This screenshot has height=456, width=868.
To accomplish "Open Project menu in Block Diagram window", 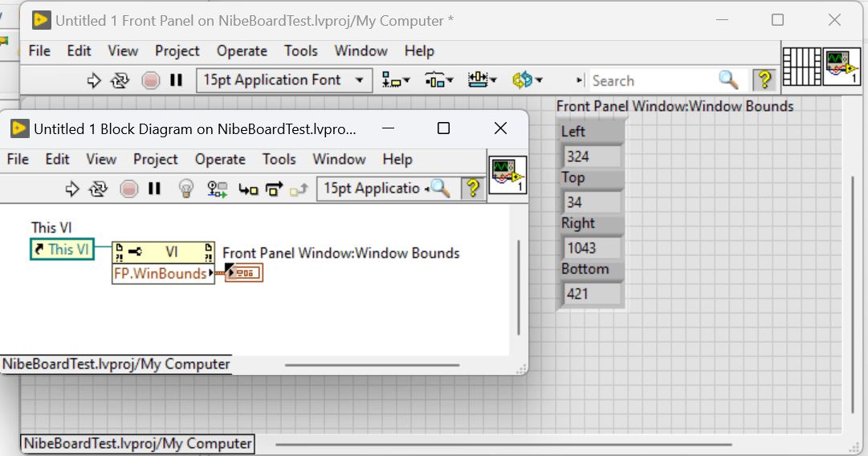I will [x=156, y=160].
